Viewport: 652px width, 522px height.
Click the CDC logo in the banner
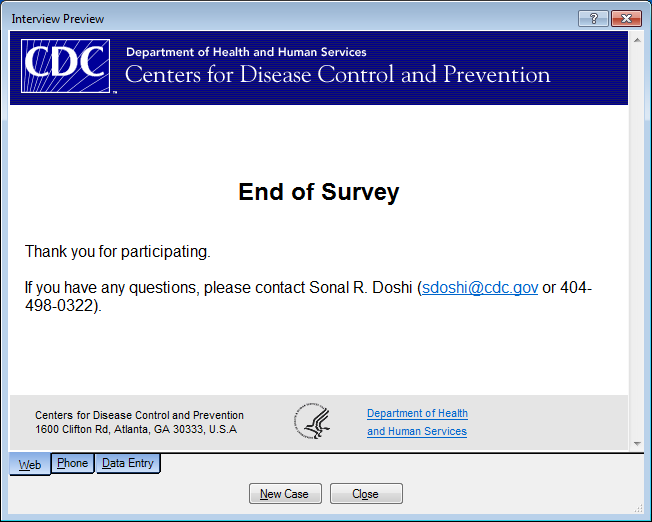point(67,65)
